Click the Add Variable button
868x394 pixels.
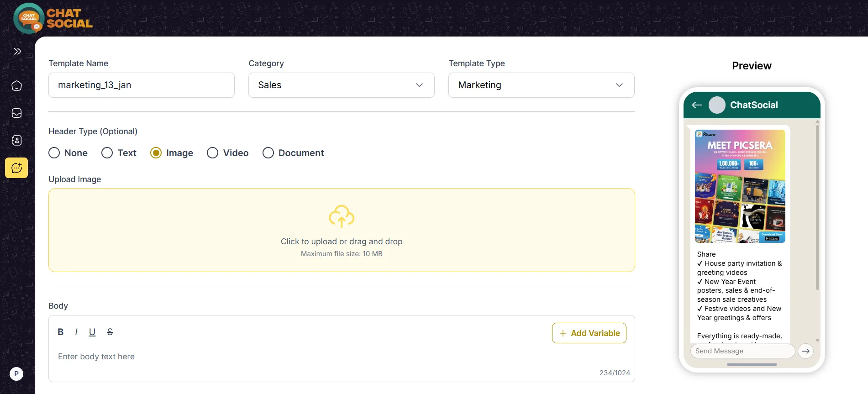(589, 333)
